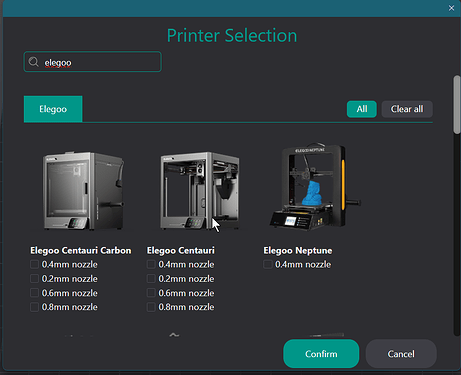Click the elegoo search input field
461x375 pixels.
pyautogui.click(x=93, y=62)
